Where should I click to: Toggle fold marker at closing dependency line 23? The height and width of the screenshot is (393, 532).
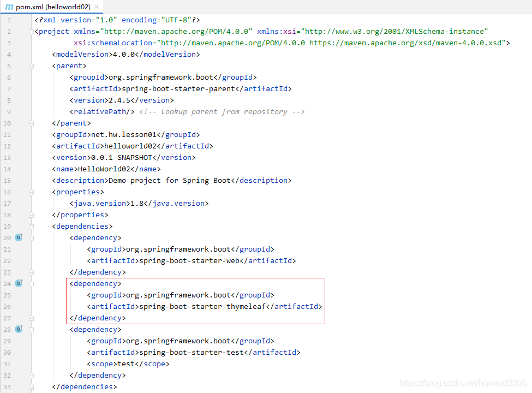[x=31, y=272]
